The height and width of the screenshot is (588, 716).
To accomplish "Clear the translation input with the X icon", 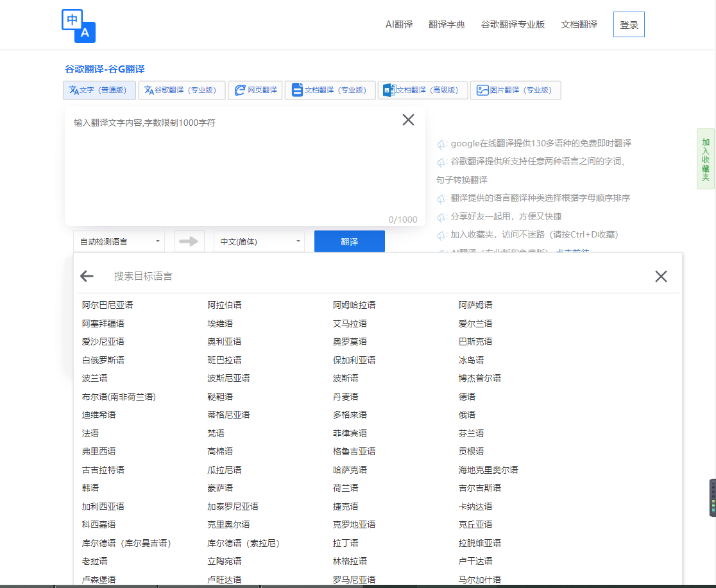I will pyautogui.click(x=408, y=119).
